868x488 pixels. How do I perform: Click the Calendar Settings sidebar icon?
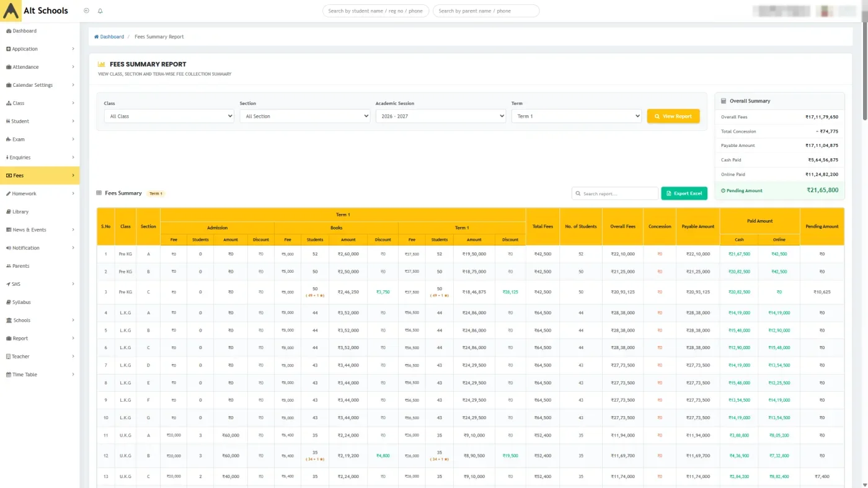[x=9, y=85]
